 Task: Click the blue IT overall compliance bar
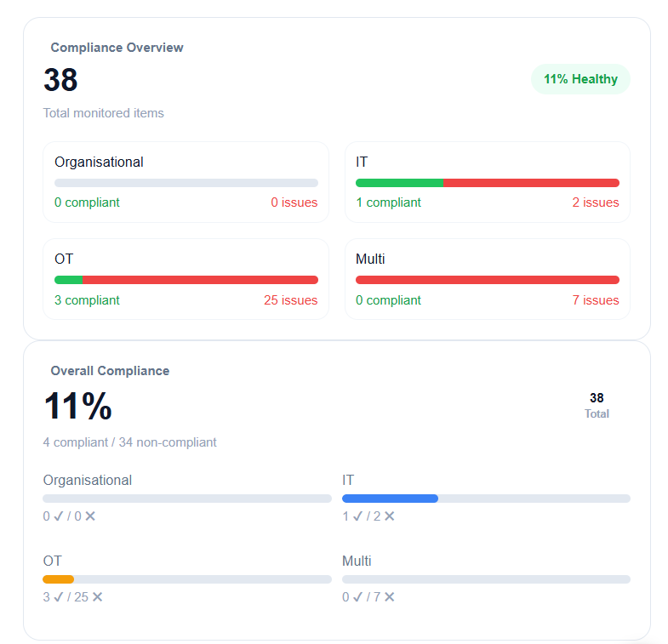pos(390,499)
